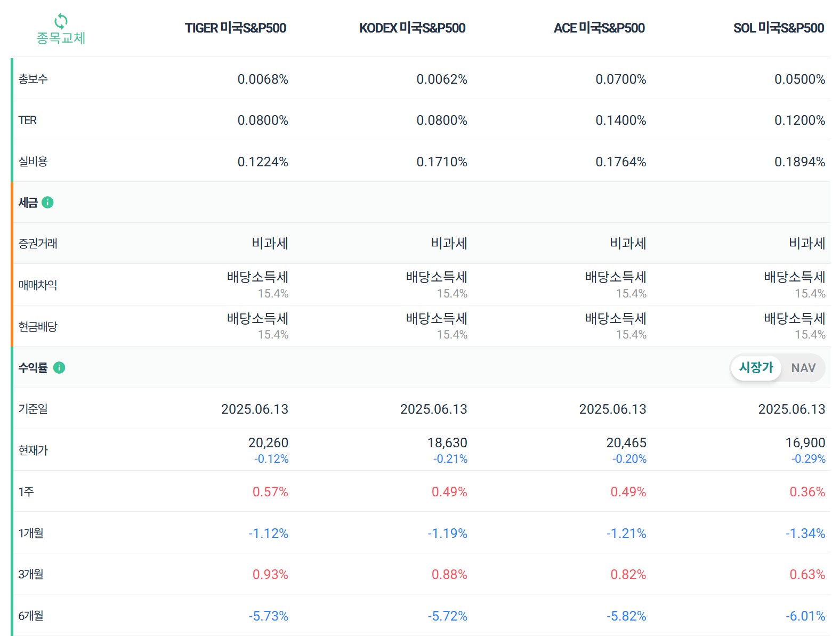The height and width of the screenshot is (636, 840).
Task: Click ACE 총보수 value 0.0700%
Action: coord(621,79)
